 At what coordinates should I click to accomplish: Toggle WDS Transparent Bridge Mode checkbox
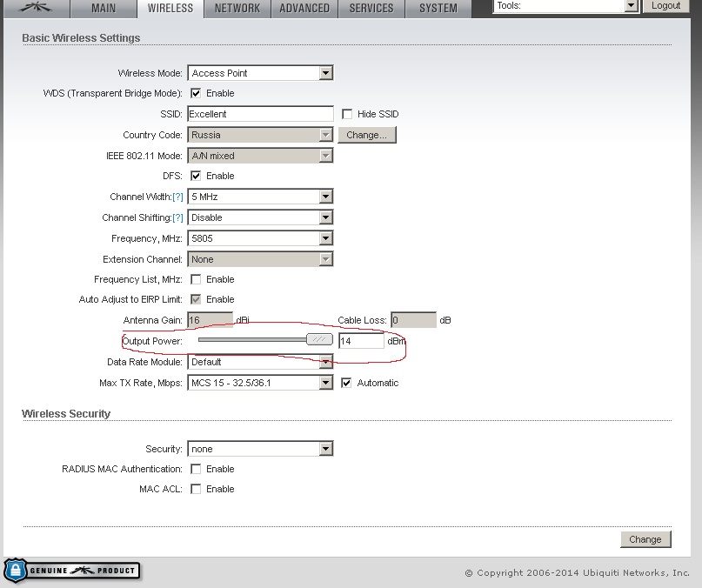(196, 93)
